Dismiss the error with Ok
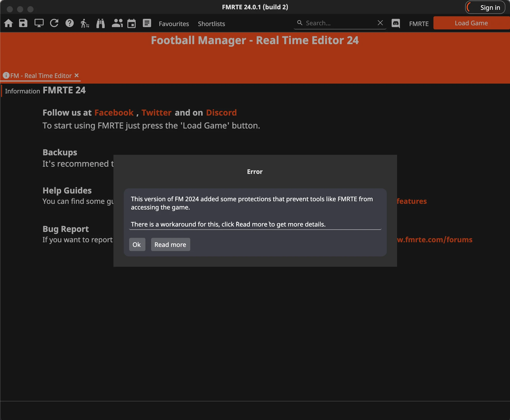This screenshot has height=420, width=510. click(x=137, y=244)
